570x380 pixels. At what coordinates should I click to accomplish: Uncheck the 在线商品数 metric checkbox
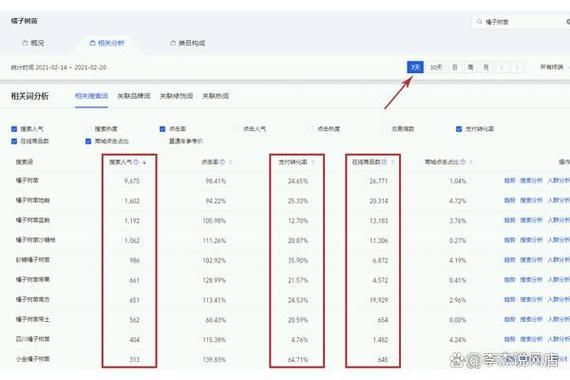[14, 141]
